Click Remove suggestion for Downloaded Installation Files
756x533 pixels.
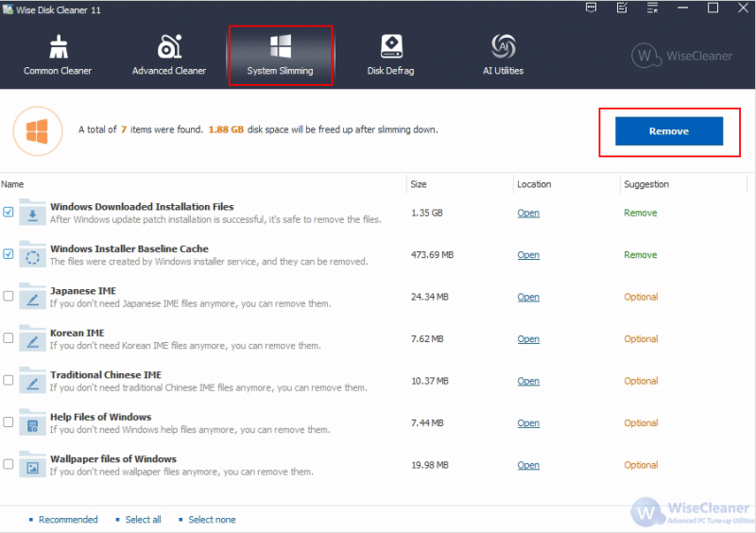641,213
